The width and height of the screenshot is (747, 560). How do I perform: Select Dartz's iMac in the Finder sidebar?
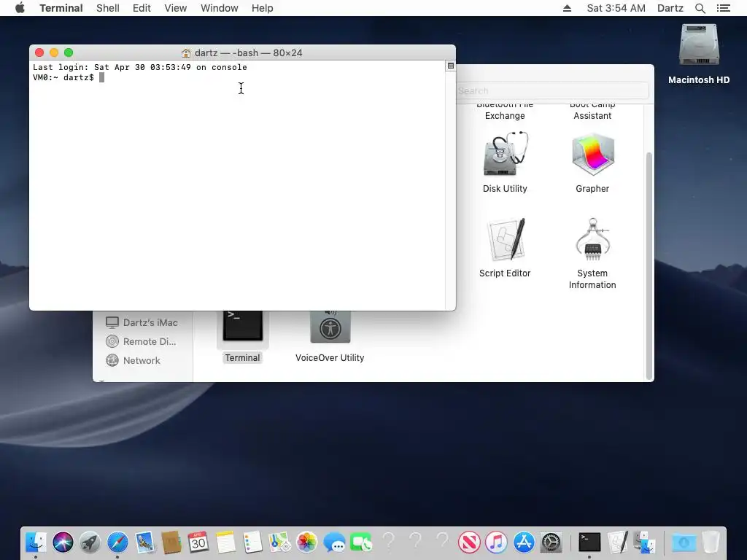pyautogui.click(x=142, y=322)
